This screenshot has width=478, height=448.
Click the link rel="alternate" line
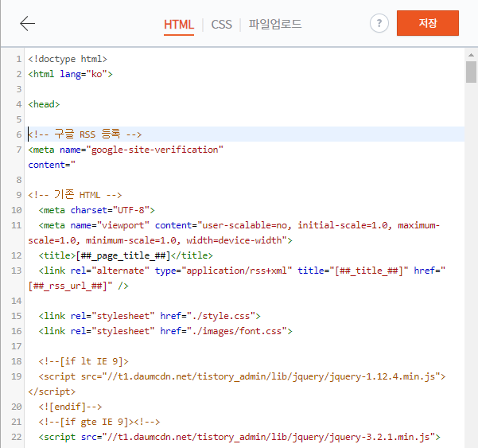(242, 271)
